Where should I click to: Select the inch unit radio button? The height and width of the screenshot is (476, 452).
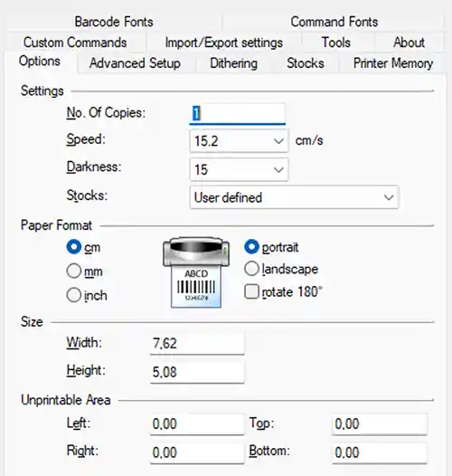click(74, 295)
